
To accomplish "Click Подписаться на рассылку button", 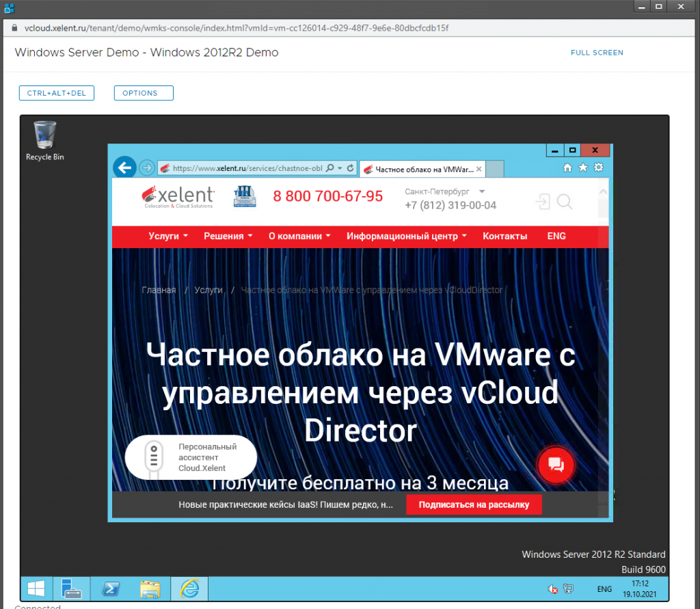I will [474, 504].
